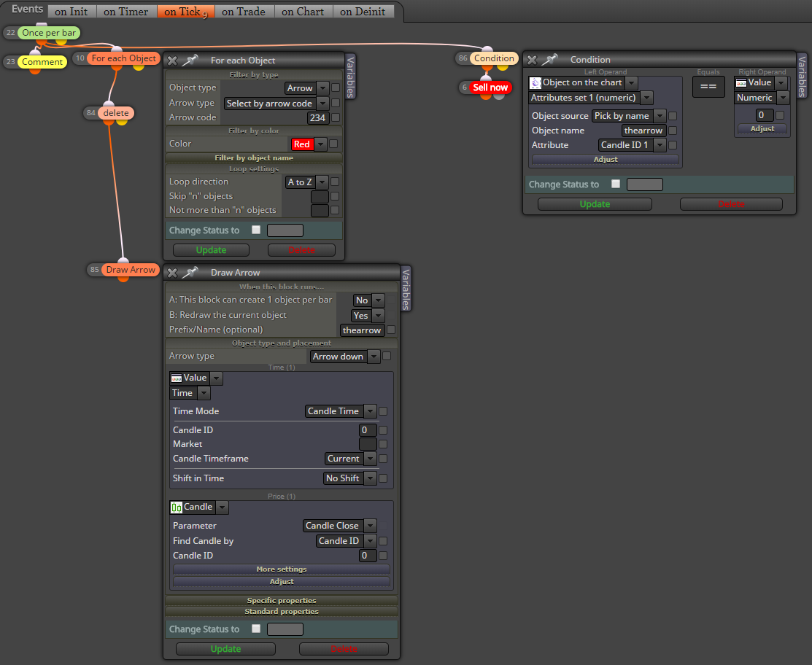Click Update in Condition panel
The height and width of the screenshot is (665, 812).
(x=595, y=204)
